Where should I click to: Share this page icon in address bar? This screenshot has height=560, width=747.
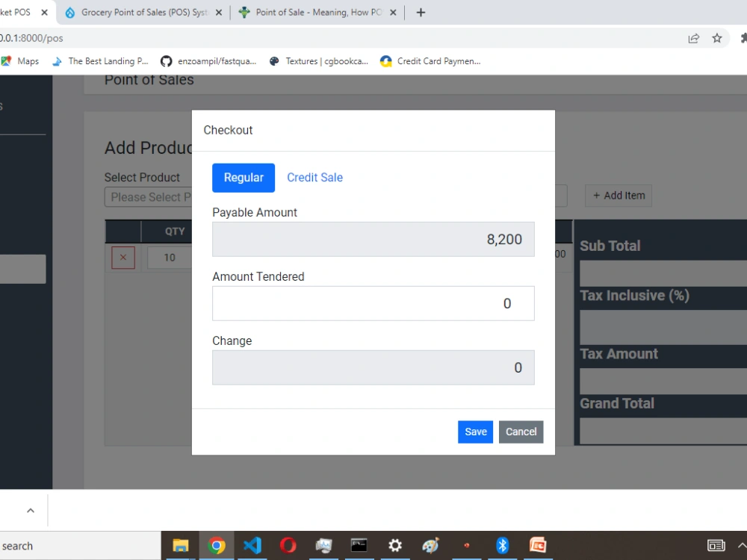tap(694, 39)
